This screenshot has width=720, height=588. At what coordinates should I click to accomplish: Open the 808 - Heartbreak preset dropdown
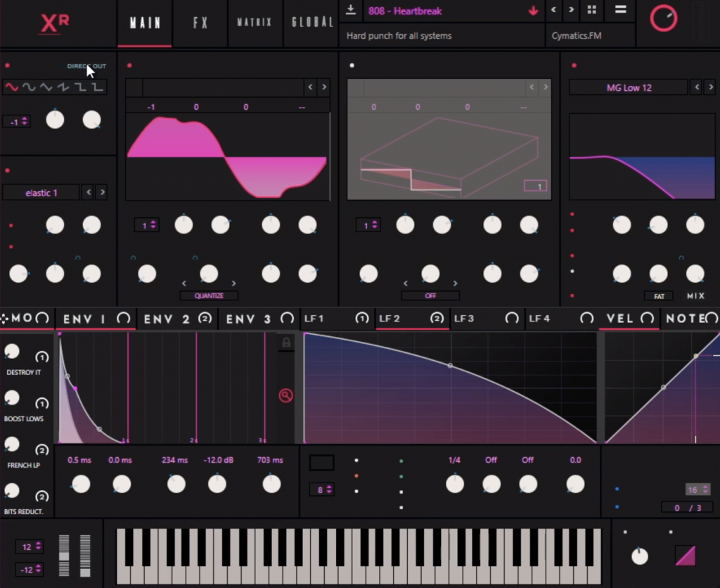pyautogui.click(x=443, y=11)
